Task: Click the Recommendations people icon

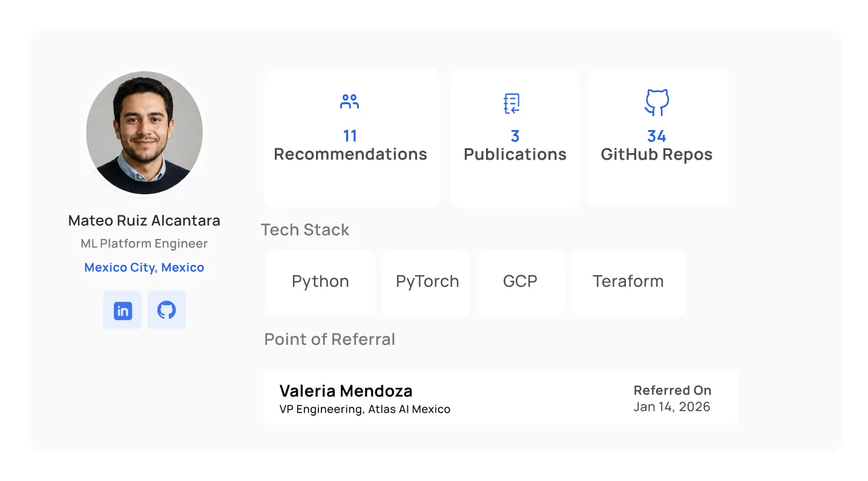Action: tap(350, 102)
